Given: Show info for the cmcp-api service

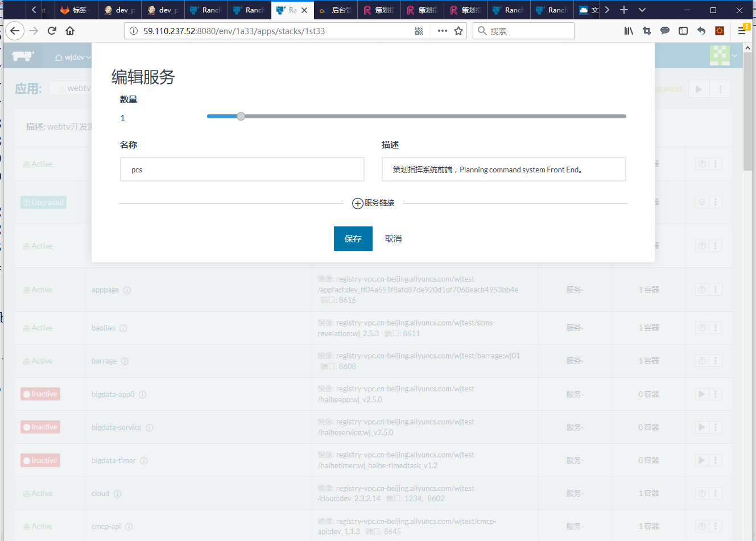Looking at the screenshot, I should (129, 527).
